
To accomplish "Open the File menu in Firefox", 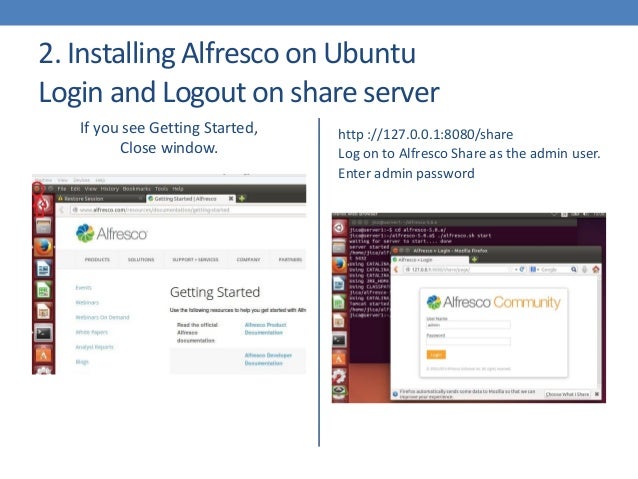I will 62,189.
